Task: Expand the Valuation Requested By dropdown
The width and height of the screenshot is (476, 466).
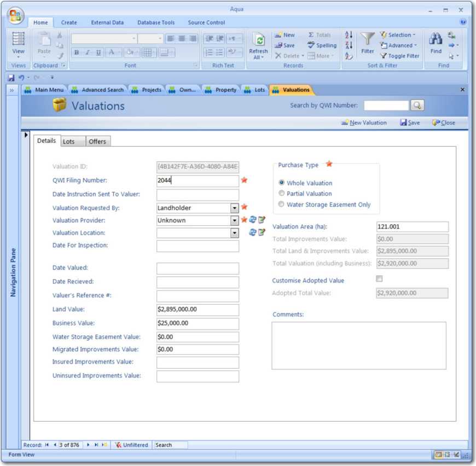Action: tap(234, 208)
